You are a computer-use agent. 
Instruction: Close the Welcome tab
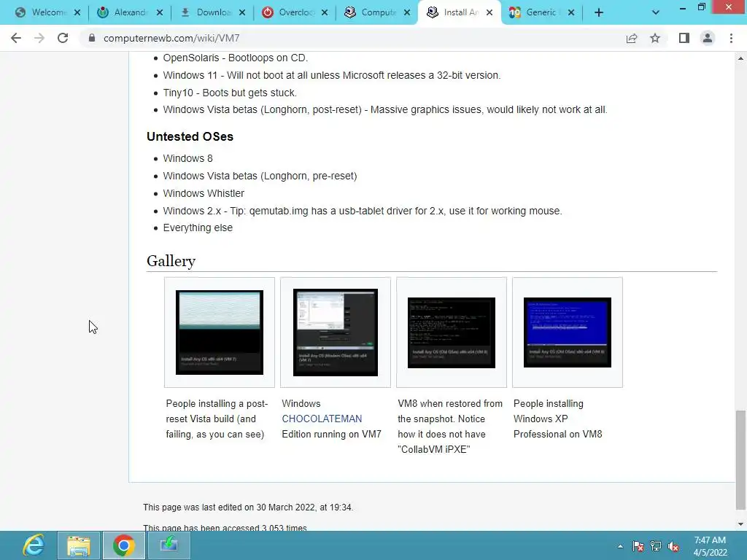click(x=77, y=13)
